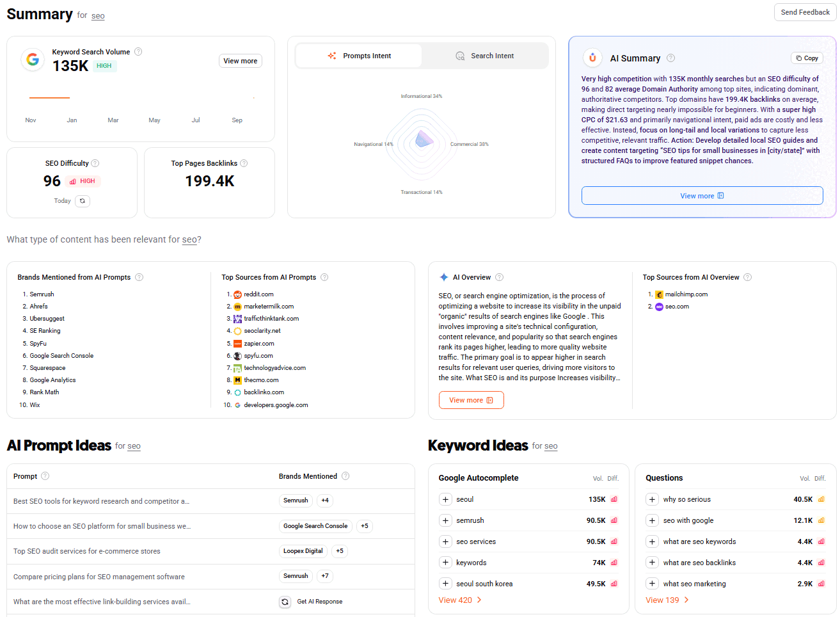
Task: Click help icon beside Keyword Search Volume
Action: click(x=138, y=52)
